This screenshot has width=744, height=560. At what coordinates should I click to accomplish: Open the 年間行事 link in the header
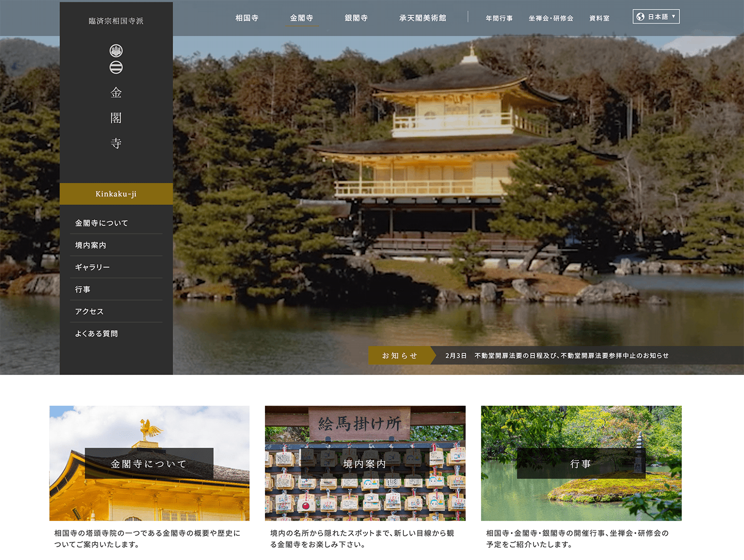(499, 18)
